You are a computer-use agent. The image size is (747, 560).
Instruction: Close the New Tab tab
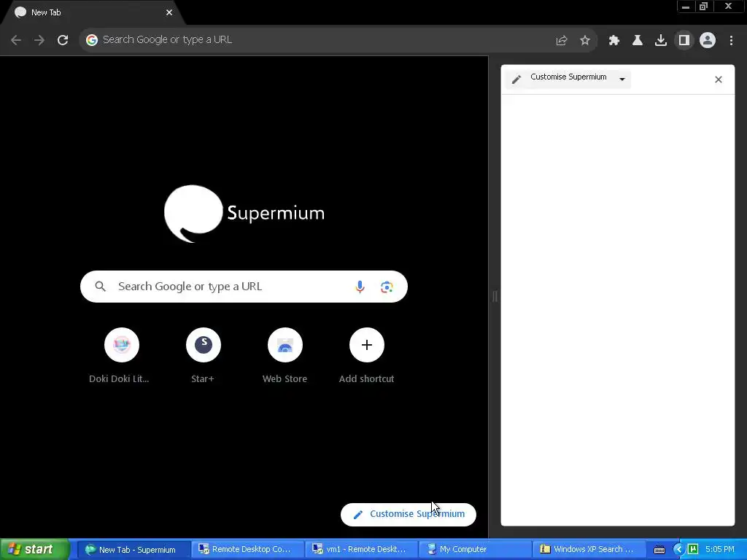(x=169, y=13)
